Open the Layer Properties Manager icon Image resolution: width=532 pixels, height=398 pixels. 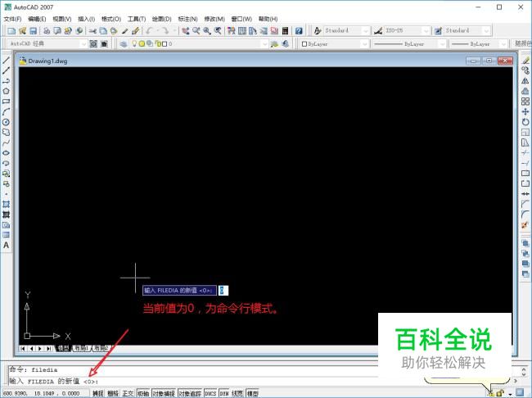(124, 43)
